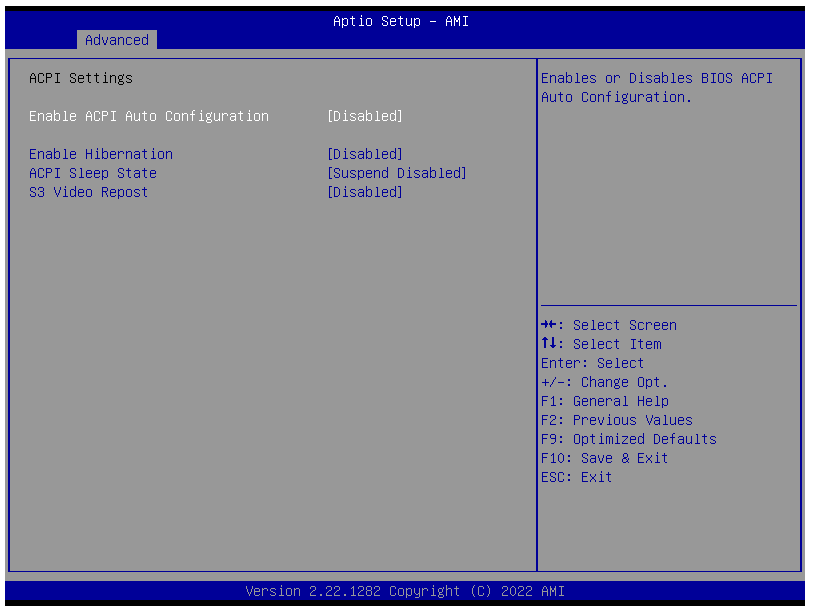Select the Enable Hibernation option label
Screen dimensions: 816x616
pyautogui.click(x=100, y=154)
